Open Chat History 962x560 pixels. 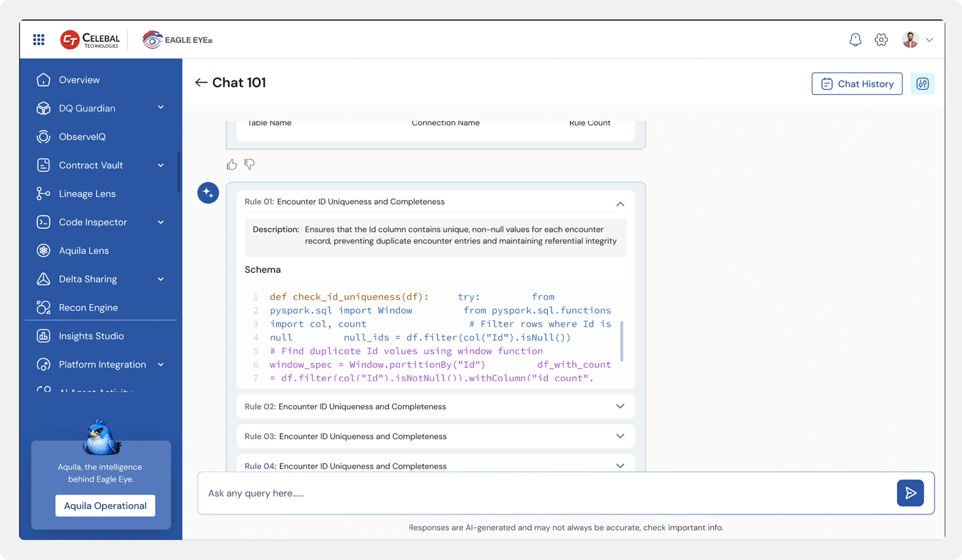pyautogui.click(x=857, y=83)
